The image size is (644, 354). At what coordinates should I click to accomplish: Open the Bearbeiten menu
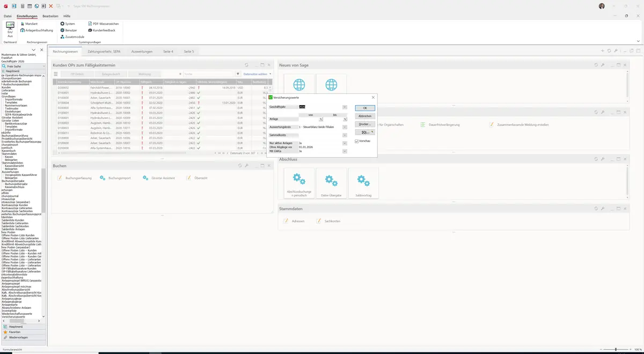click(50, 16)
